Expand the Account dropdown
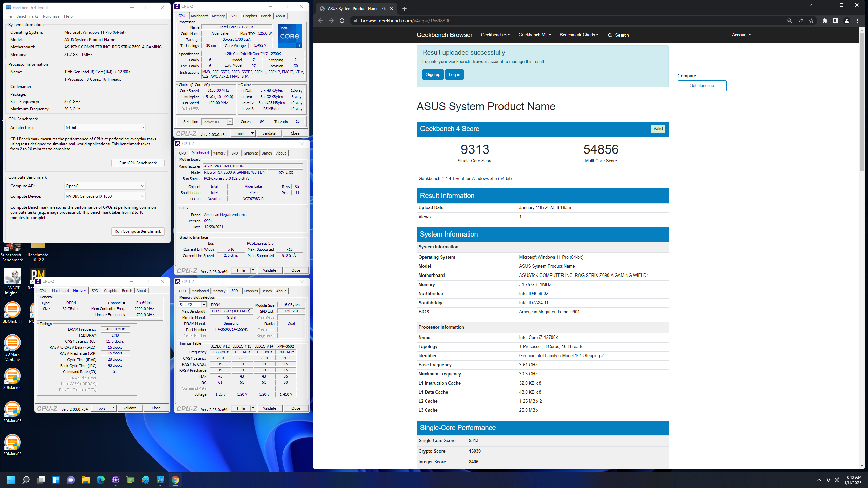868x488 pixels. pos(741,35)
